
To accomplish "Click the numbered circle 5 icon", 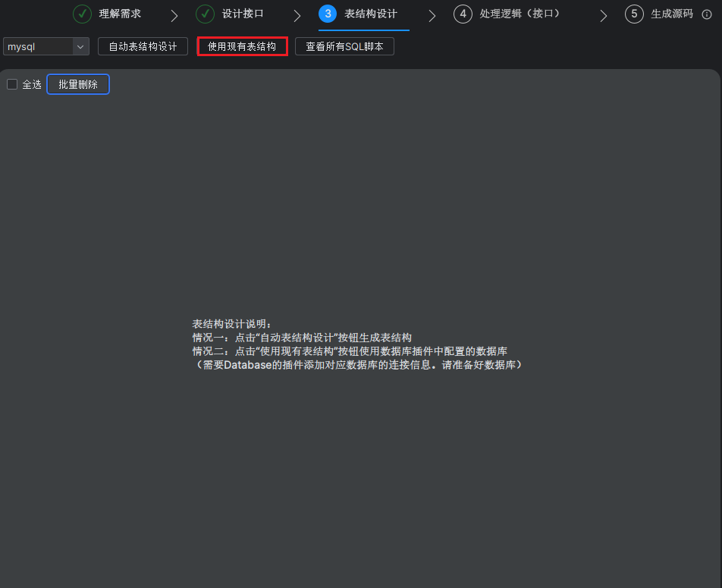I will pyautogui.click(x=633, y=14).
